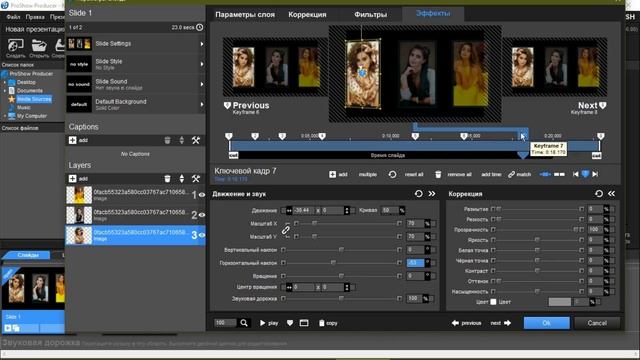
Task: Select the Эффекты tab
Action: pyautogui.click(x=433, y=13)
